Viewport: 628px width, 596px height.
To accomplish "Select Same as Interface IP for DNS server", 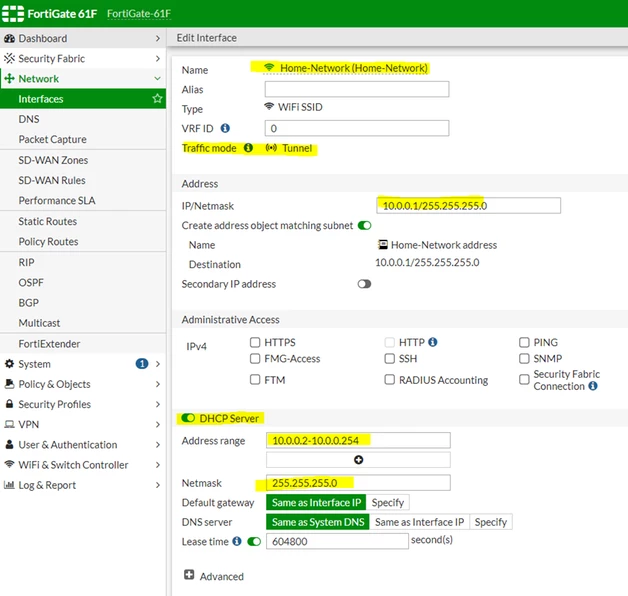I will [419, 522].
